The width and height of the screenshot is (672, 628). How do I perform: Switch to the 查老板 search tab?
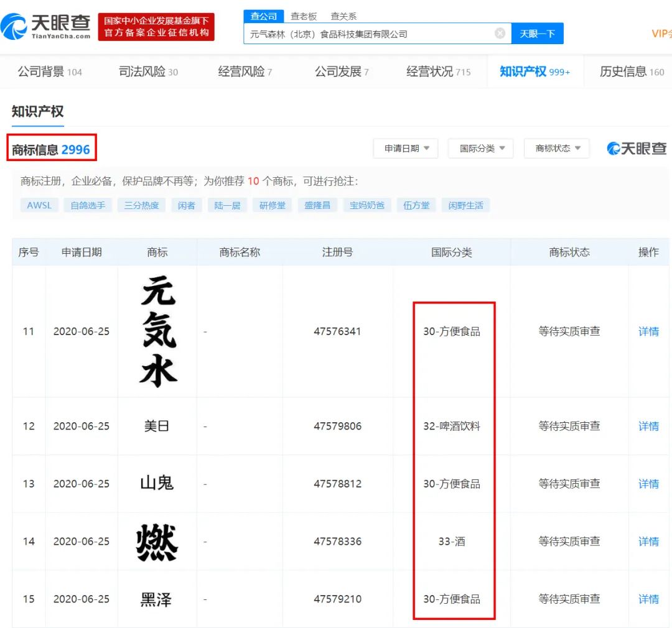click(x=304, y=16)
